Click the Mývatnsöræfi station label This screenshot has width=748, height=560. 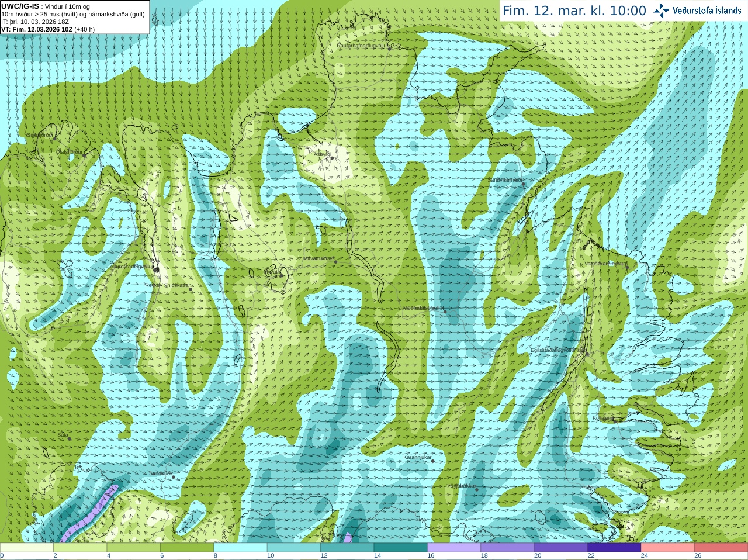pyautogui.click(x=318, y=258)
